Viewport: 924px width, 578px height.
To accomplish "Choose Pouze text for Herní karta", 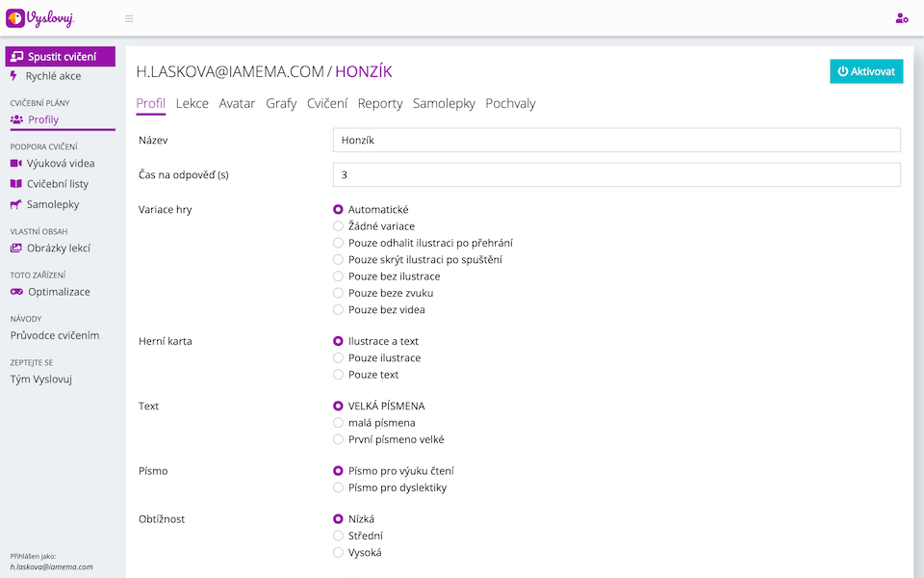I will coord(338,375).
